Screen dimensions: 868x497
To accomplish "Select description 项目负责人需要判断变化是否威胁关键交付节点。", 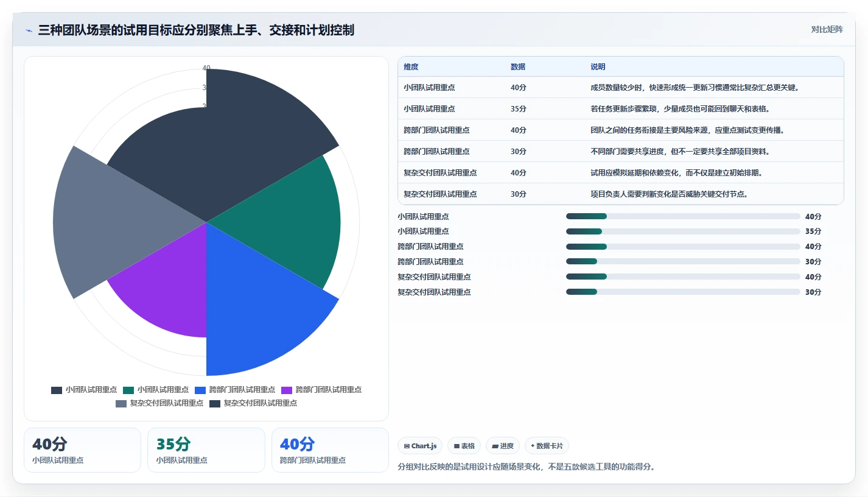I will [x=668, y=194].
